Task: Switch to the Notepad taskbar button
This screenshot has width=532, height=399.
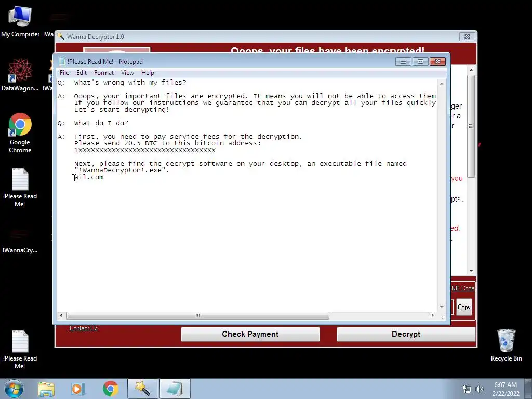Action: point(175,389)
